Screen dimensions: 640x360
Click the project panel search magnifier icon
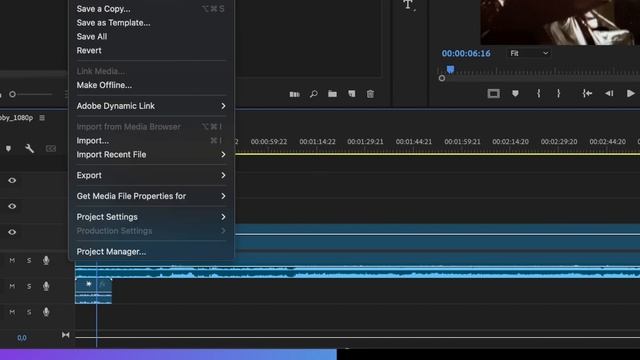click(313, 94)
